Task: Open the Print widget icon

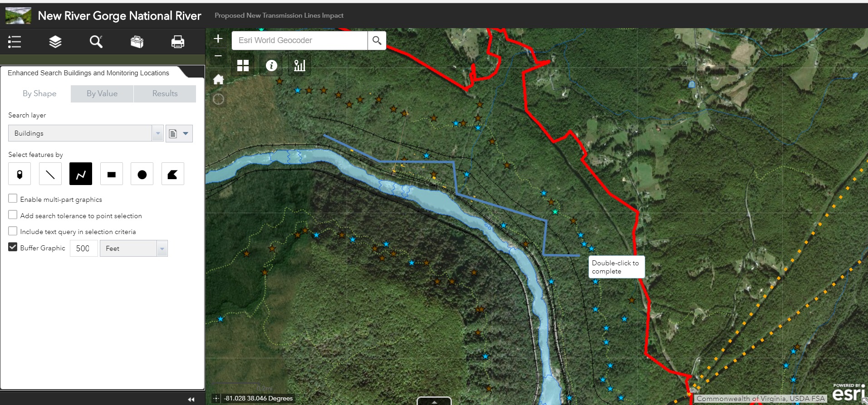Action: [177, 42]
